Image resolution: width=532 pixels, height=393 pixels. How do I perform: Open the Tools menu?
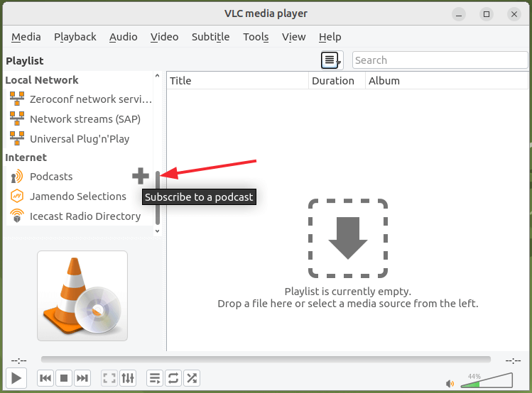click(256, 37)
